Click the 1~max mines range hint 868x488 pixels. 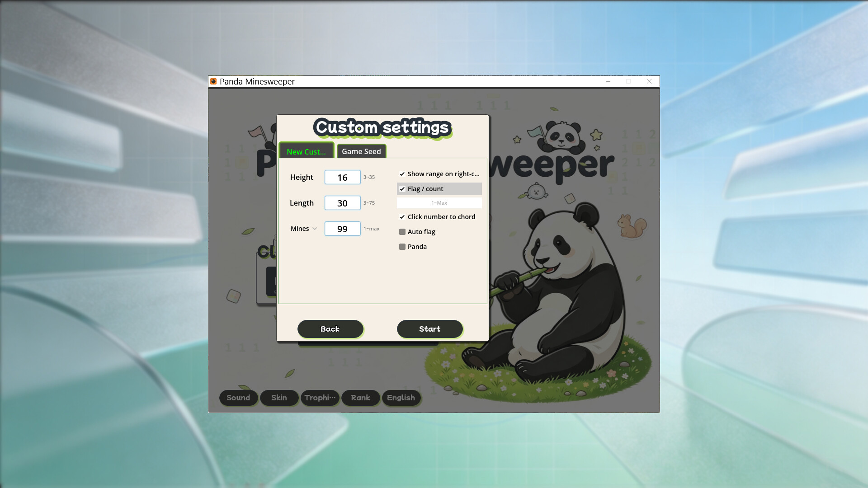pyautogui.click(x=371, y=229)
